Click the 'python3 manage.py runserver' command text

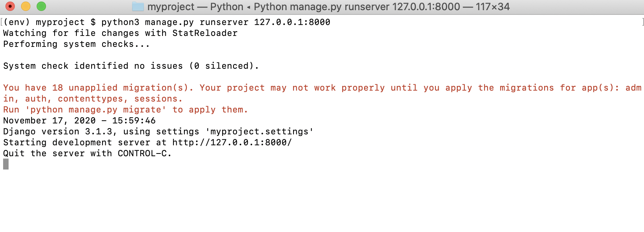175,22
